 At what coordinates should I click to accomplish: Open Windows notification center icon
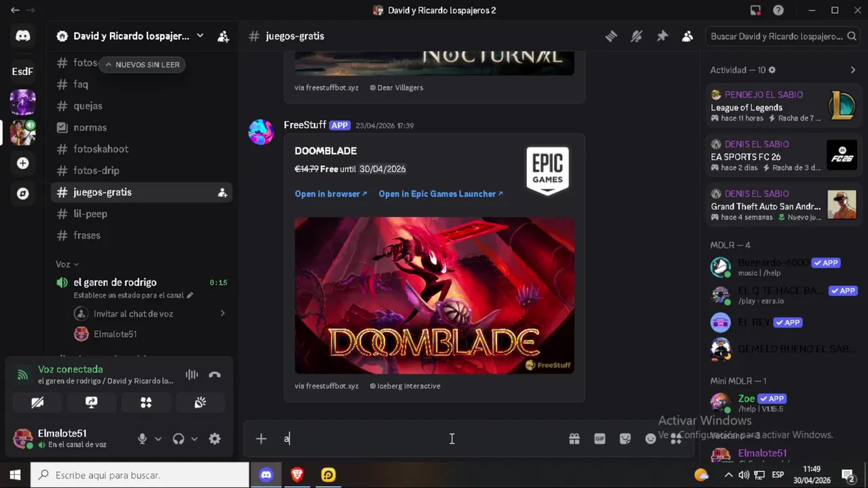848,475
